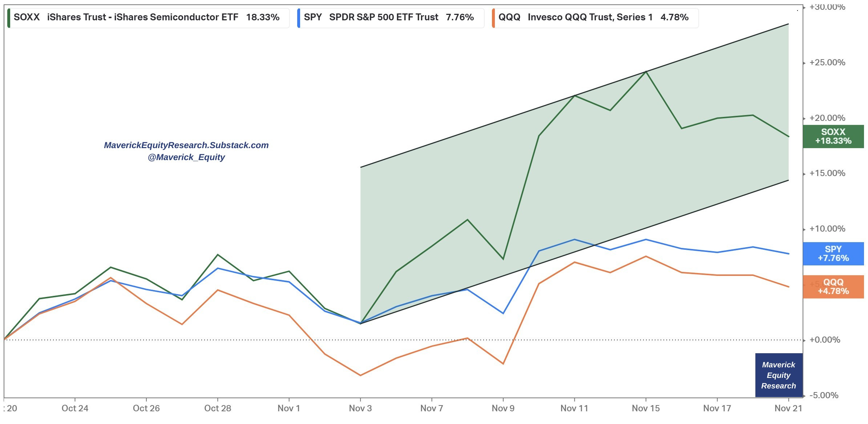Click the blue SPY legend color bar
This screenshot has width=868, height=424.
pos(298,18)
